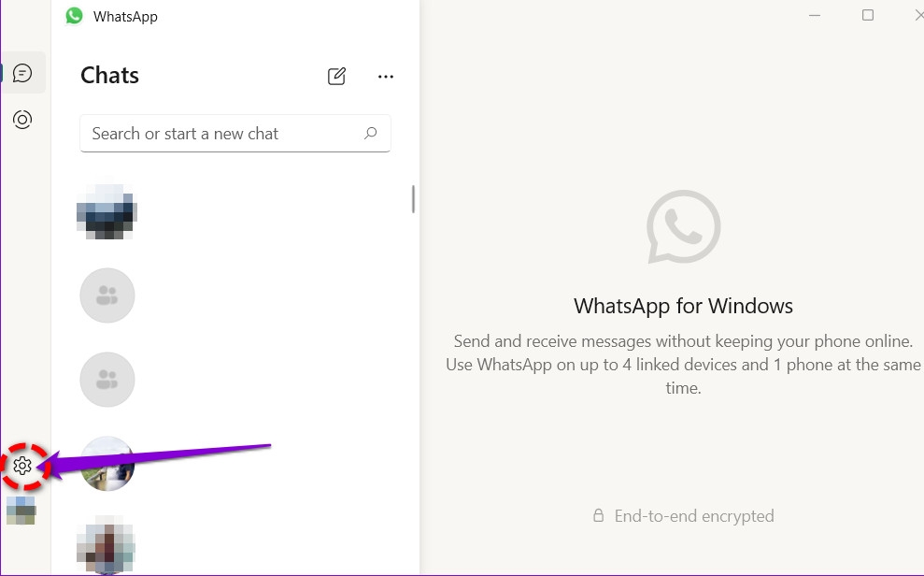Start a new chat with the compose icon
The height and width of the screenshot is (576, 924).
coord(336,76)
